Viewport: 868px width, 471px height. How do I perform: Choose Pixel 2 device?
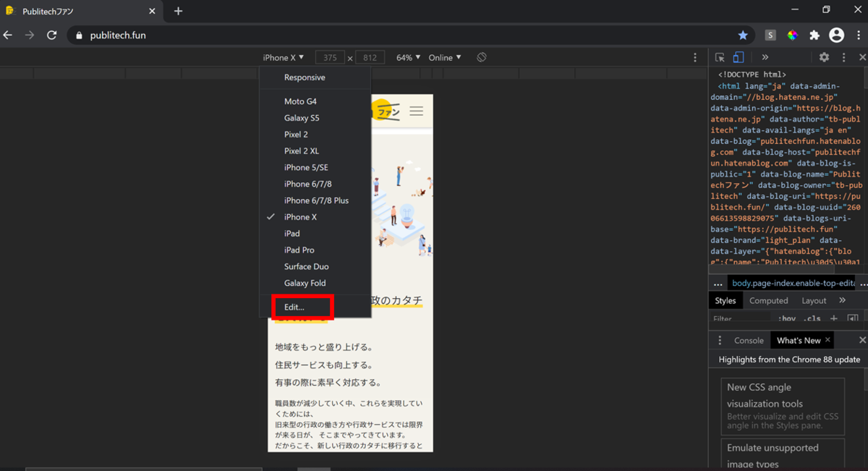tap(315, 135)
